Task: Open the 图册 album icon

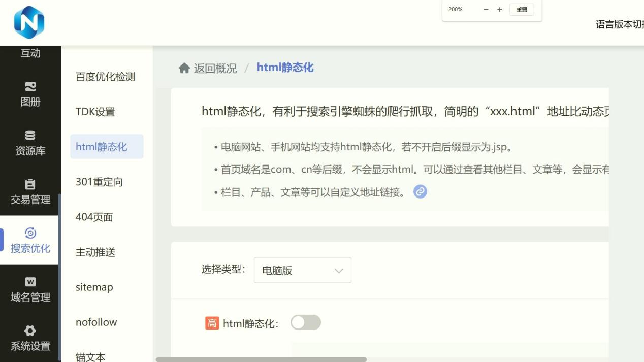Action: [30, 87]
